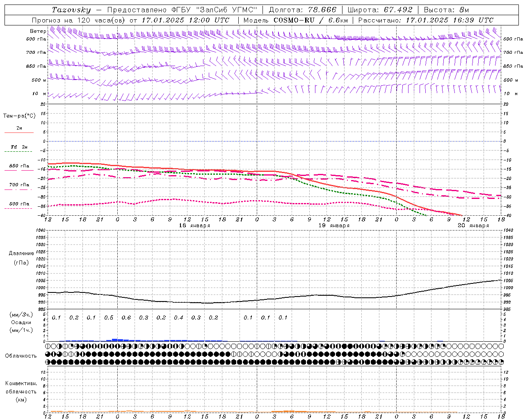Click the Ветер wind panel label

[x=38, y=31]
